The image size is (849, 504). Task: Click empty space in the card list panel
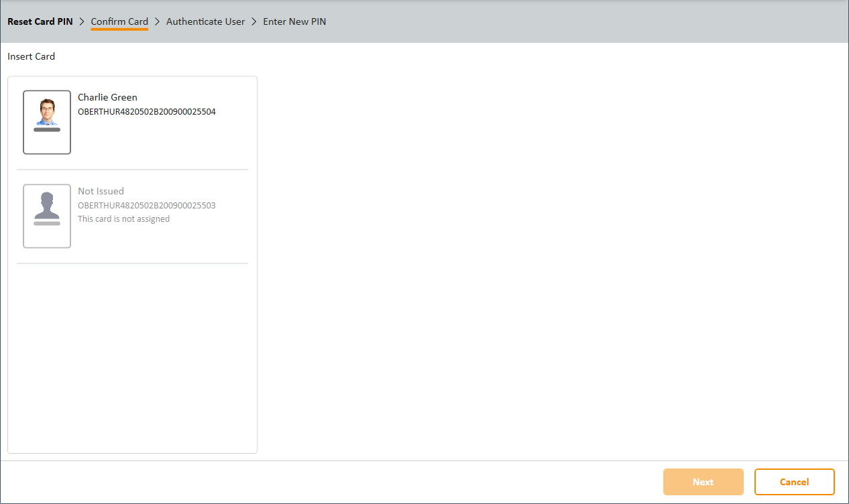click(x=132, y=355)
